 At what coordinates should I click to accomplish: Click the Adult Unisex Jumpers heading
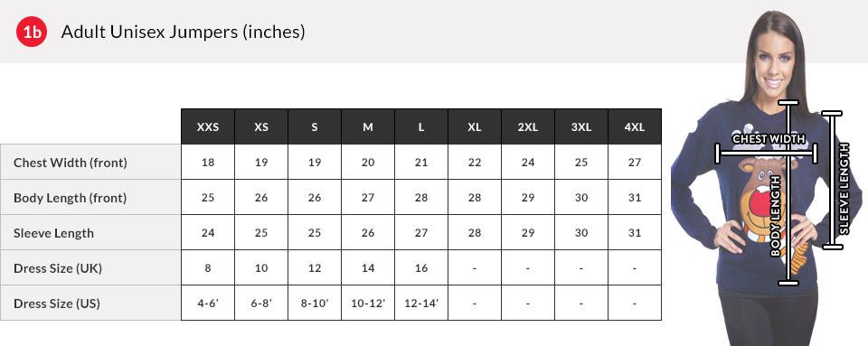[184, 32]
